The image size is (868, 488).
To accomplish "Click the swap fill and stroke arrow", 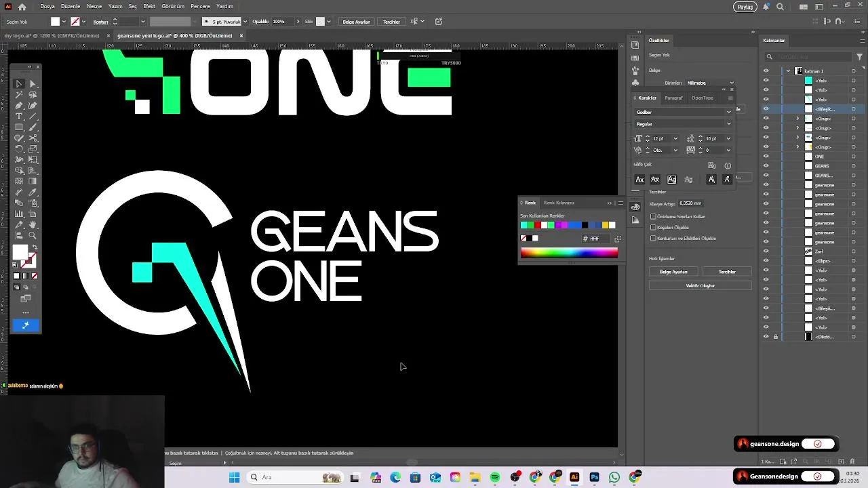I will click(35, 247).
